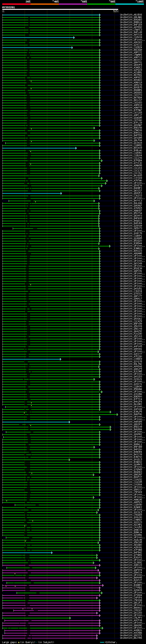
Task: Click the purple ~60% identity legend segment
Action: [73, 4]
